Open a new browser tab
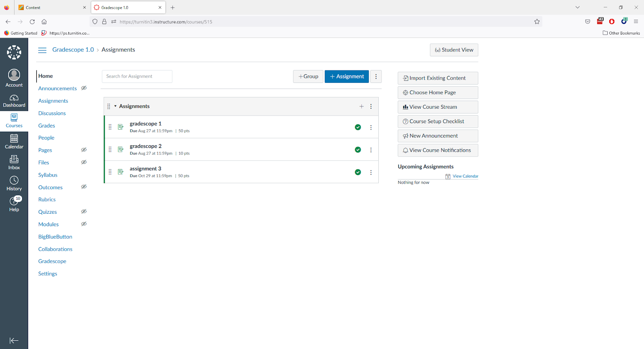Viewport: 644px width, 349px height. click(x=173, y=8)
